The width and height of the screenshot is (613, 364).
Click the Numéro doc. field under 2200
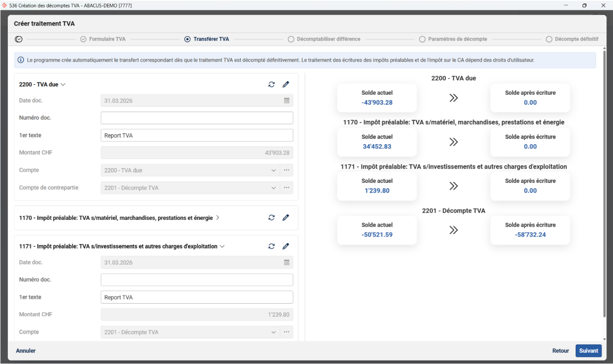click(x=196, y=118)
